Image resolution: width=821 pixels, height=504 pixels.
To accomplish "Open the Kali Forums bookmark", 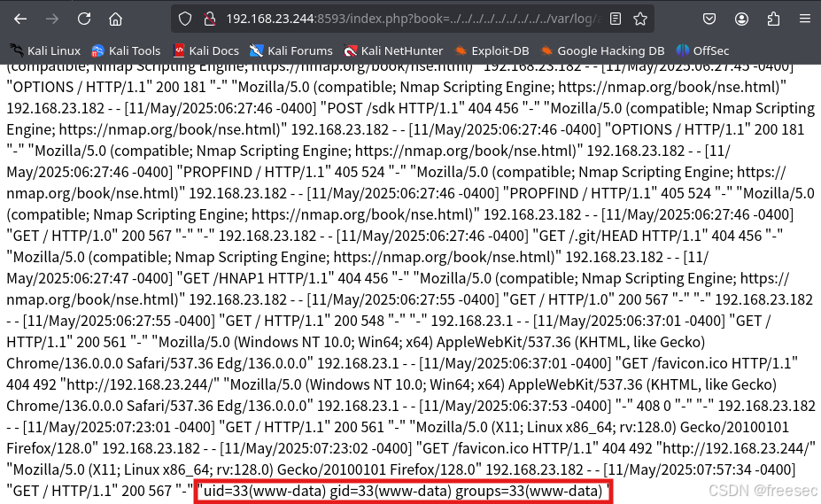I will pos(291,50).
